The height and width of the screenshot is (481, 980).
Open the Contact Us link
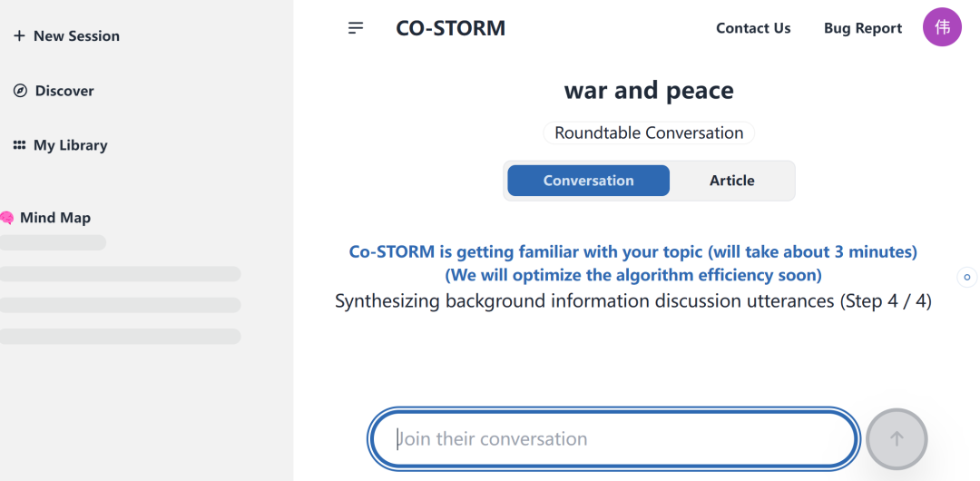[753, 28]
